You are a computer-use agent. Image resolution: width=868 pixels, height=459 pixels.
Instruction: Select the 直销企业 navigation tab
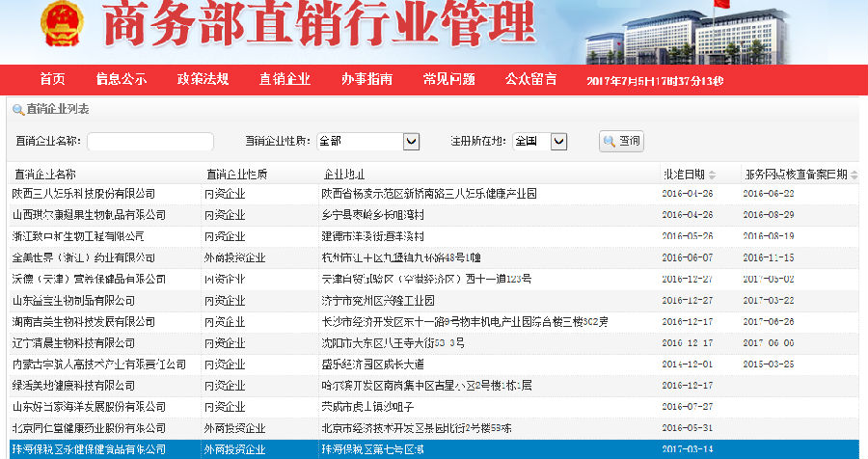pos(285,79)
